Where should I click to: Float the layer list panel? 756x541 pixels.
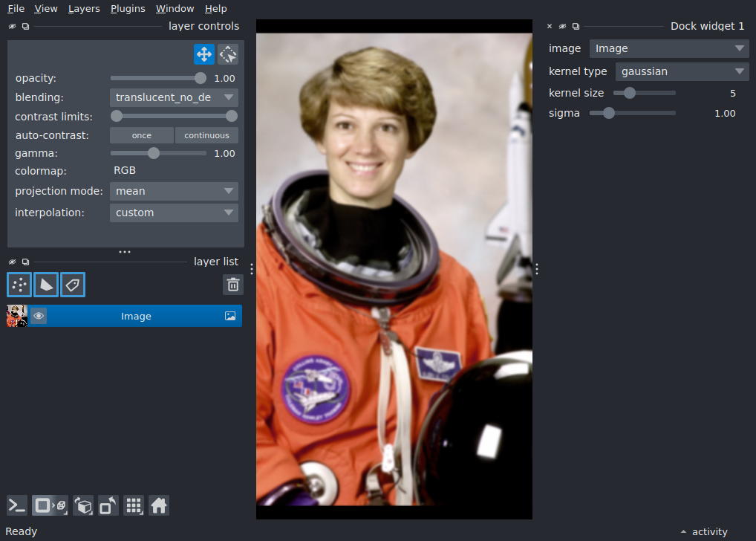click(25, 262)
